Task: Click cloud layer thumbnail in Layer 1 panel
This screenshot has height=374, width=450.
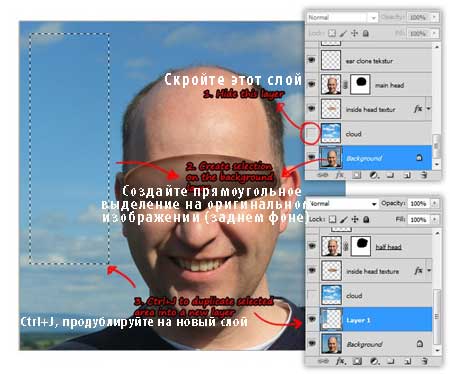Action: point(331,295)
